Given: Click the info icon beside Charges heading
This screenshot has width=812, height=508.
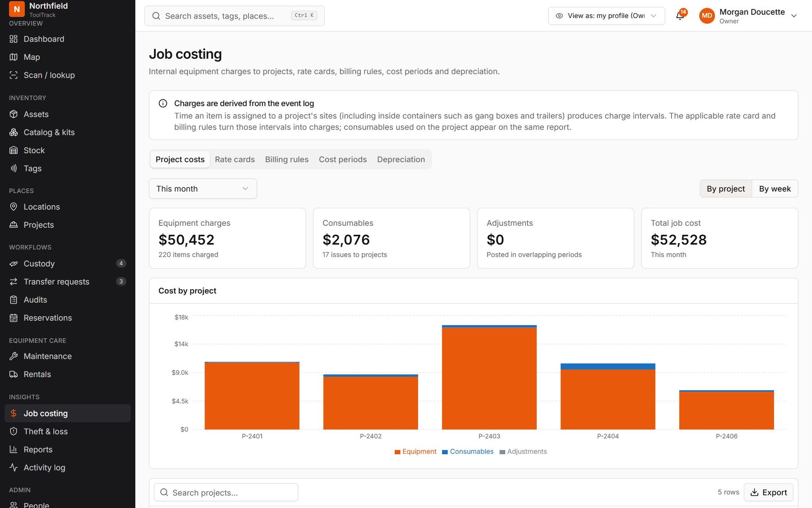Looking at the screenshot, I should coord(163,103).
